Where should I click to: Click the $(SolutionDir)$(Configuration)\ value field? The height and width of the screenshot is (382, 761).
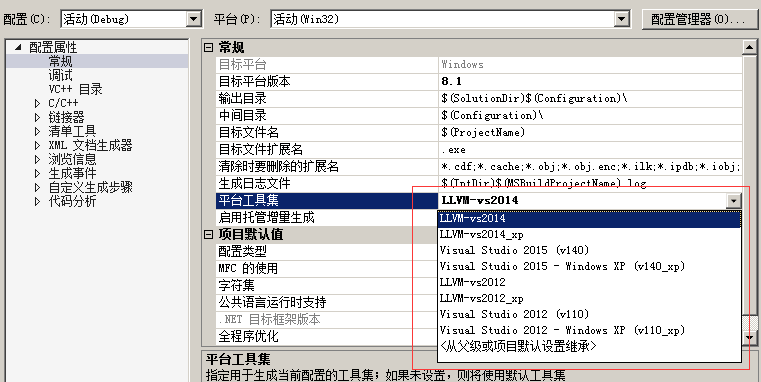tap(590, 99)
